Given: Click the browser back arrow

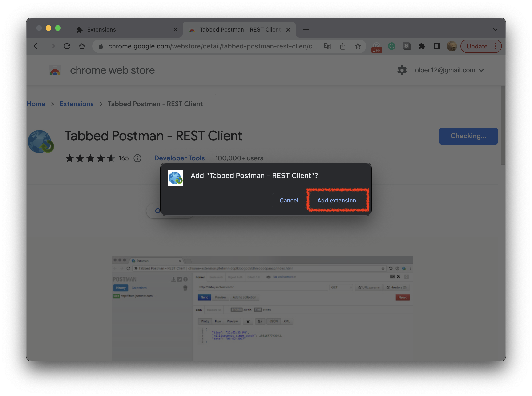Looking at the screenshot, I should (x=37, y=46).
